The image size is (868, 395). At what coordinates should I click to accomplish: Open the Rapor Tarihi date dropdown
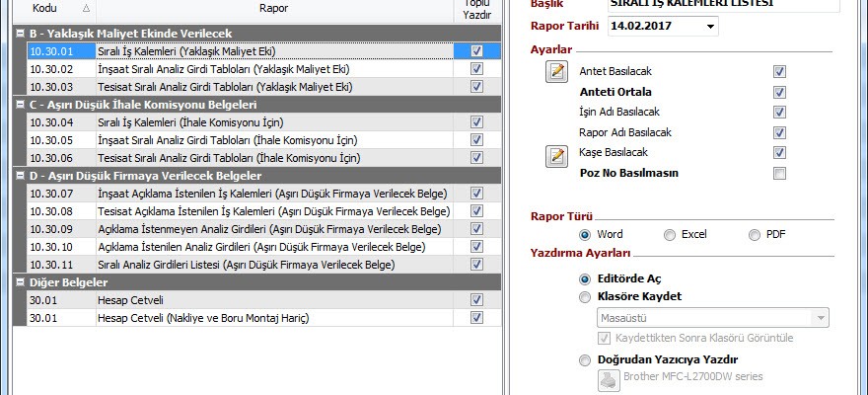711,26
